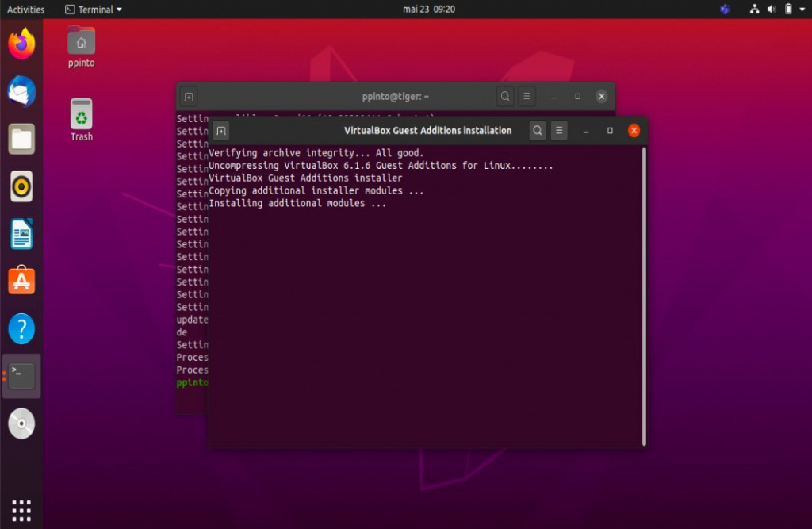Launch LibreOffice Writer
The width and height of the screenshot is (812, 529).
pos(21,234)
